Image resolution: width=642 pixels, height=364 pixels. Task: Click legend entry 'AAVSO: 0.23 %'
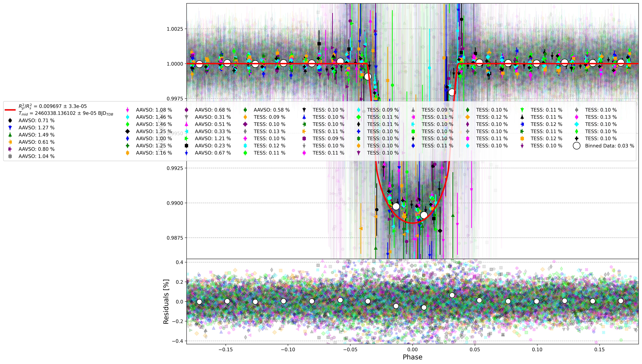pyautogui.click(x=213, y=146)
